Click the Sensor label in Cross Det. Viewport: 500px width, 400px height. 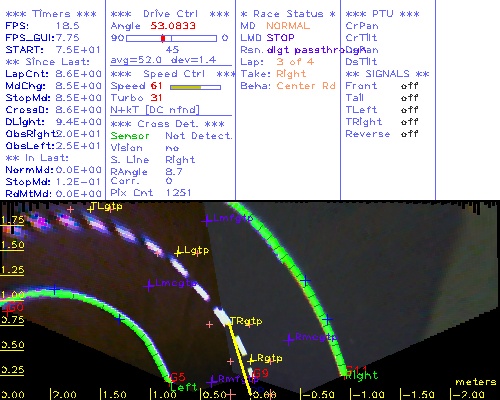click(x=130, y=136)
